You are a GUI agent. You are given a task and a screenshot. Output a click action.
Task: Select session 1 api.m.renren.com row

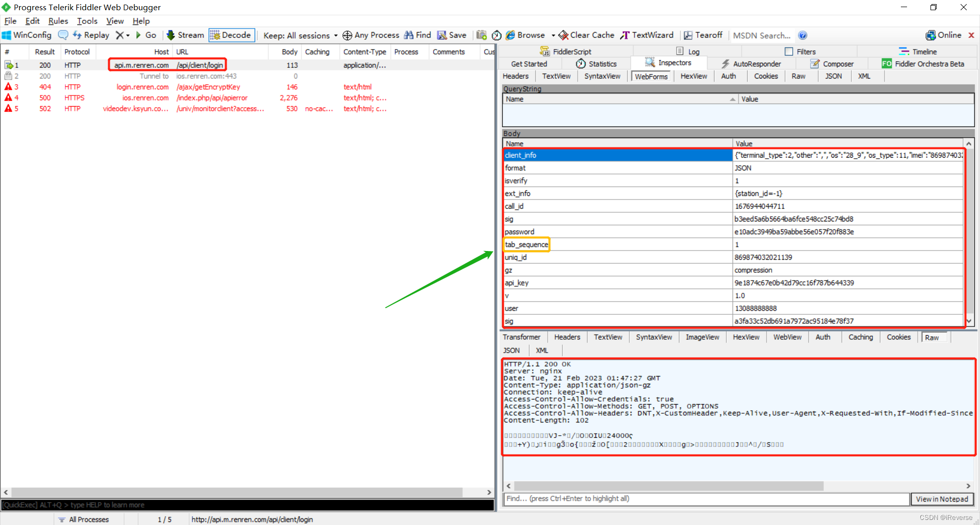point(247,65)
